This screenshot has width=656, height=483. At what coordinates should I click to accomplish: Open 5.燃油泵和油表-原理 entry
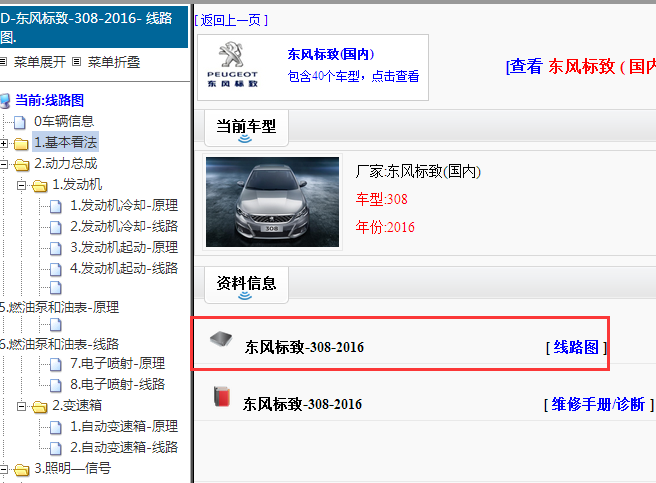[59, 307]
